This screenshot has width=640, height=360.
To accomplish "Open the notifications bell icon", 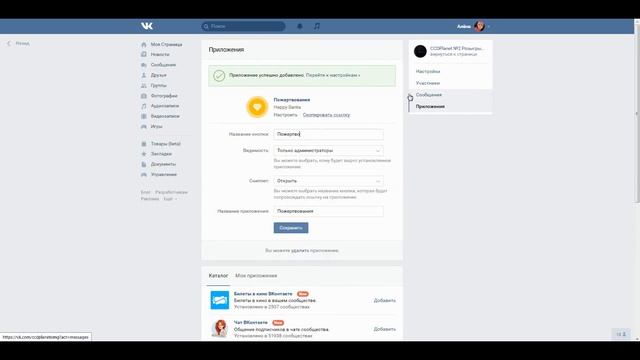I will (x=300, y=26).
